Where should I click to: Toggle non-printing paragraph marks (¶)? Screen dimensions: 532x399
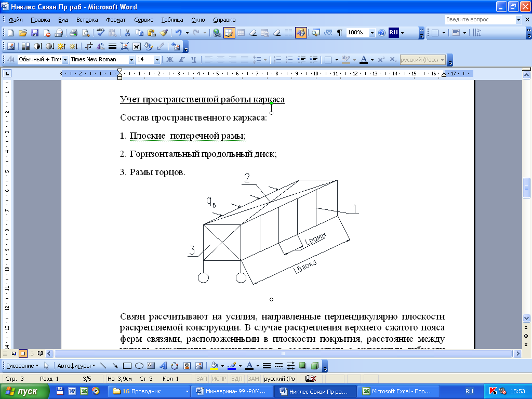point(340,33)
